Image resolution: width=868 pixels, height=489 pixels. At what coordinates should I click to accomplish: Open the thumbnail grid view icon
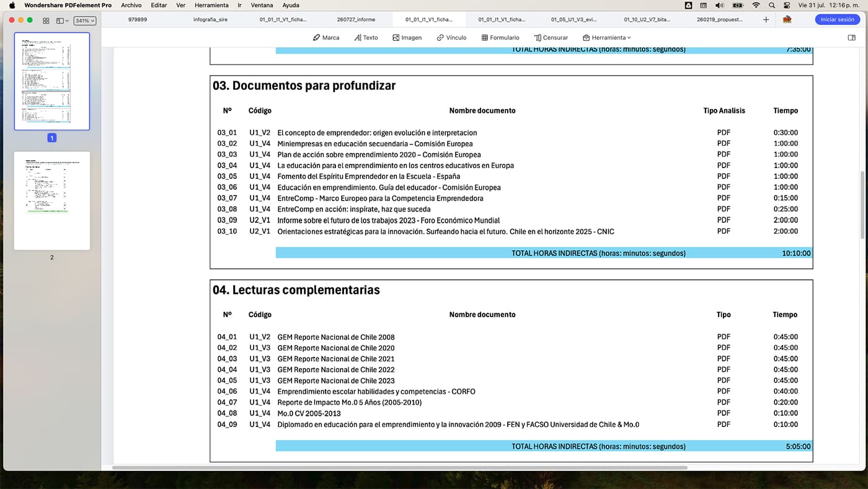point(46,20)
